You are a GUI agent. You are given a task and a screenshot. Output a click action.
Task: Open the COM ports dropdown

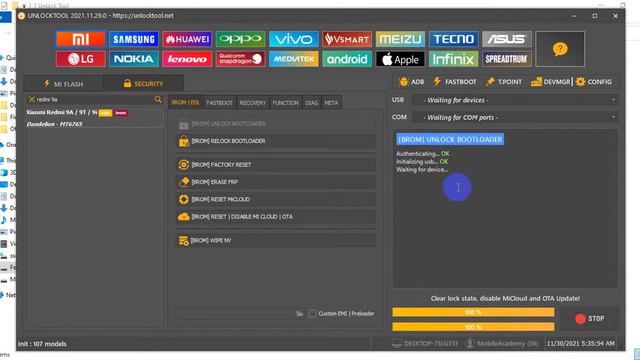(515, 117)
